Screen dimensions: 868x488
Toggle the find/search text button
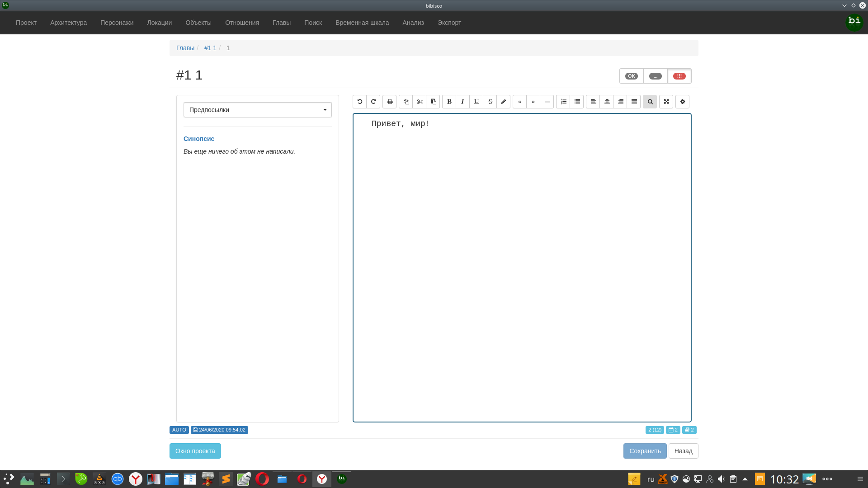[x=650, y=102]
